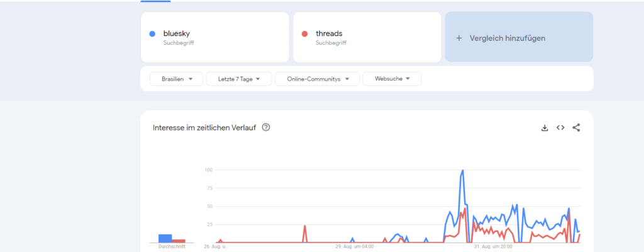Click the red average bar above Durchschnitt

[179, 241]
